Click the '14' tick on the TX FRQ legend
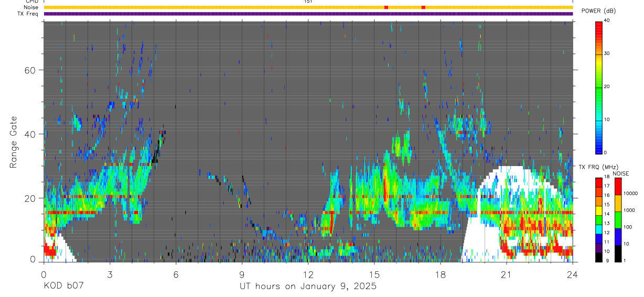Image resolution: width=644 pixels, height=297 pixels. (x=606, y=214)
